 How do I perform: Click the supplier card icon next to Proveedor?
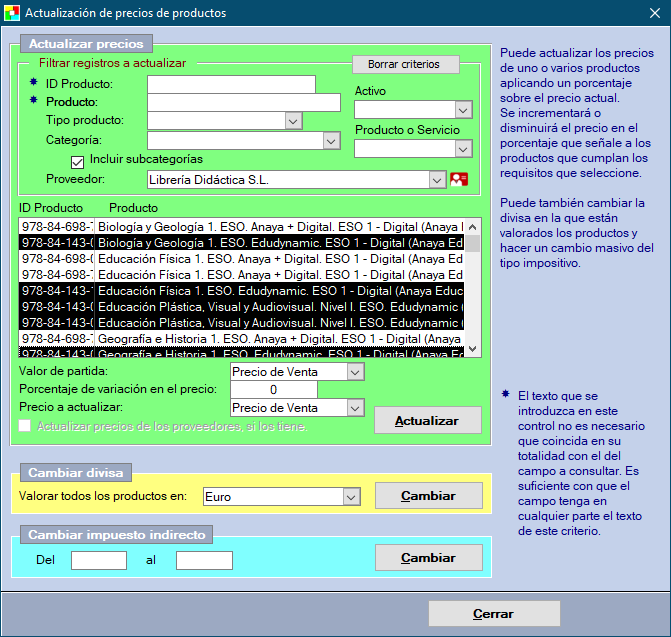click(459, 180)
